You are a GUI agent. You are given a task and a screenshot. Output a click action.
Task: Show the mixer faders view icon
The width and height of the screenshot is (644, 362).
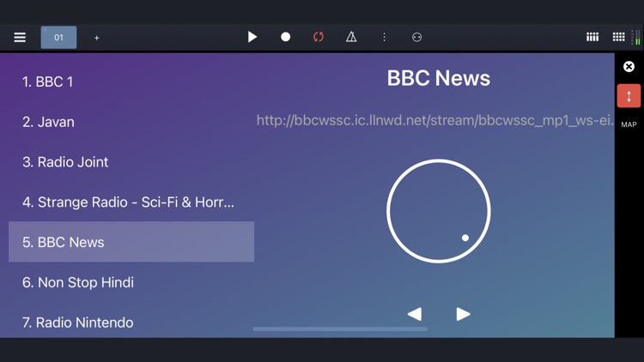click(x=592, y=37)
